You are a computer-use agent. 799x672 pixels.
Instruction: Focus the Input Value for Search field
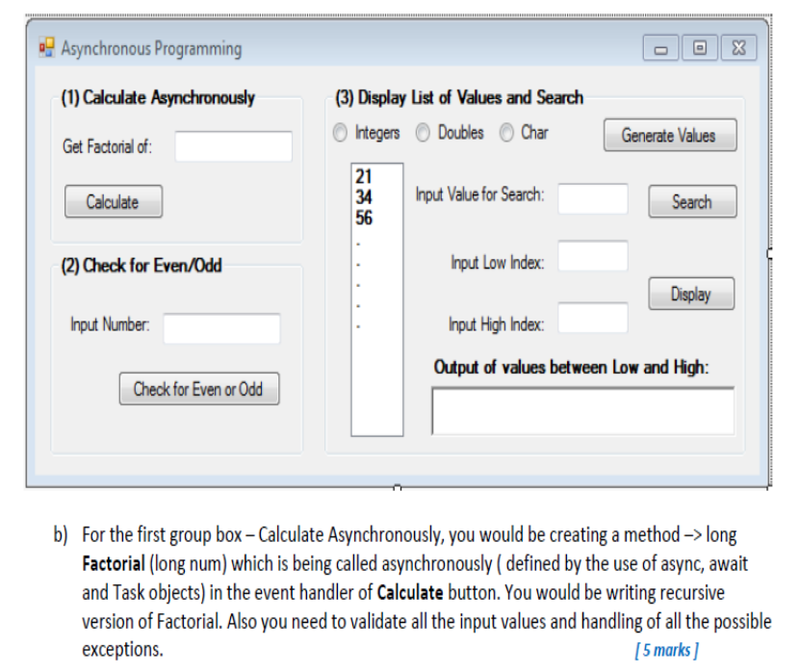point(593,199)
